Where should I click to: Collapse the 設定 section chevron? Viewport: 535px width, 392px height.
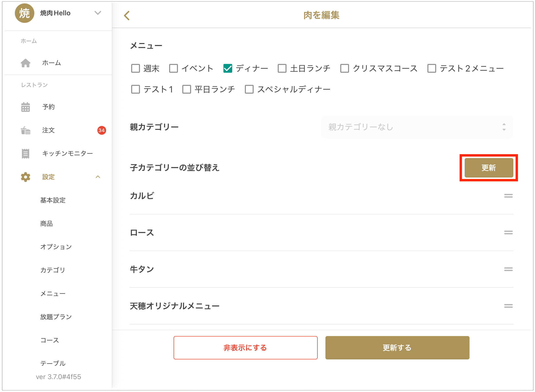point(98,177)
